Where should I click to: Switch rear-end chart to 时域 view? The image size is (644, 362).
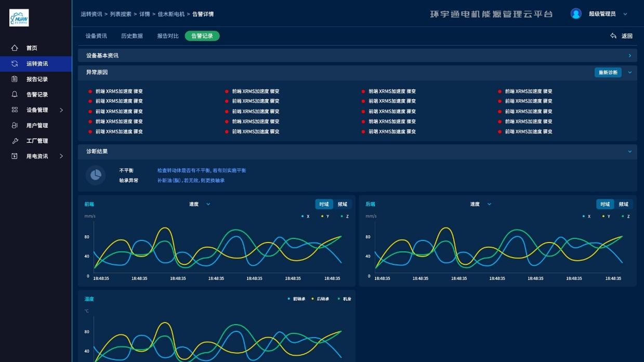[x=604, y=204]
